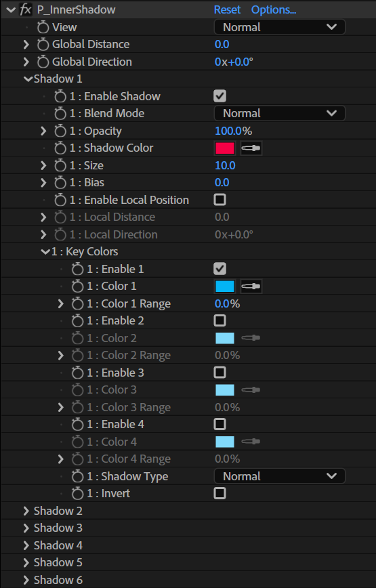This screenshot has height=588, width=376.
Task: Enable the stopwatch for 1 : Size
Action: (60, 165)
